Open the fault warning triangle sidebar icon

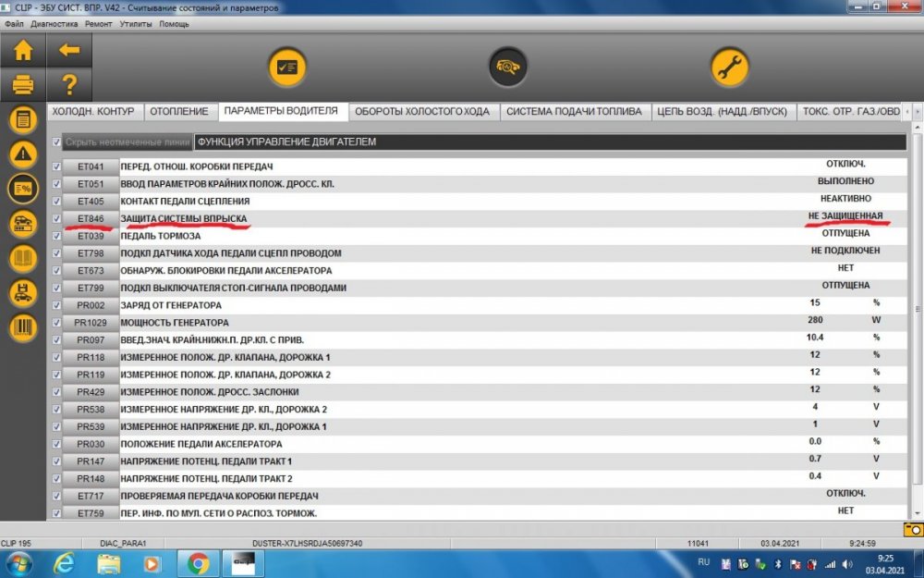[23, 154]
